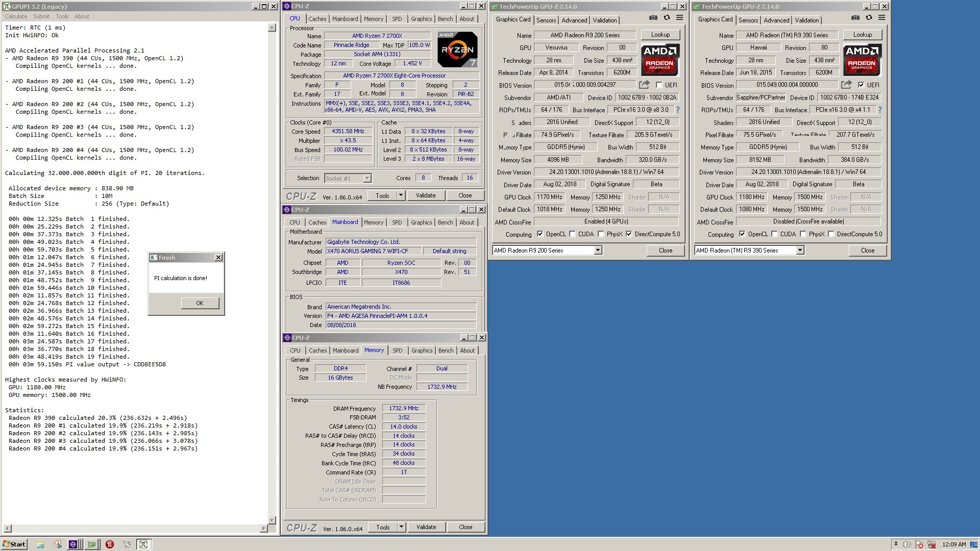Open the Sensors tab in the R9 200 GPU-Z window
Image resolution: width=980 pixels, height=551 pixels.
tap(546, 20)
